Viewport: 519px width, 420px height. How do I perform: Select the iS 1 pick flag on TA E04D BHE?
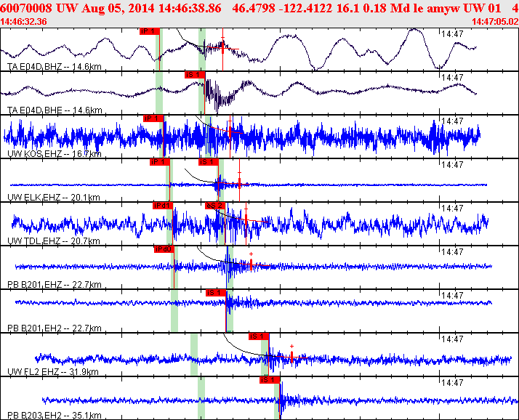[195, 75]
